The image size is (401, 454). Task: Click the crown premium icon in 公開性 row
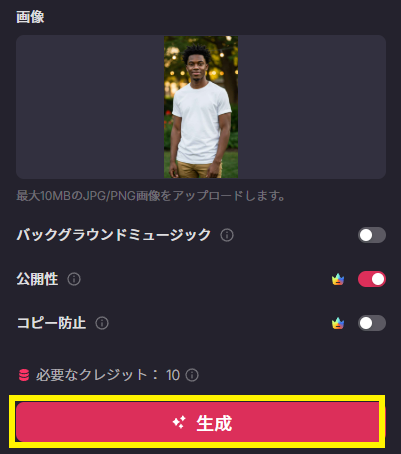coord(338,279)
